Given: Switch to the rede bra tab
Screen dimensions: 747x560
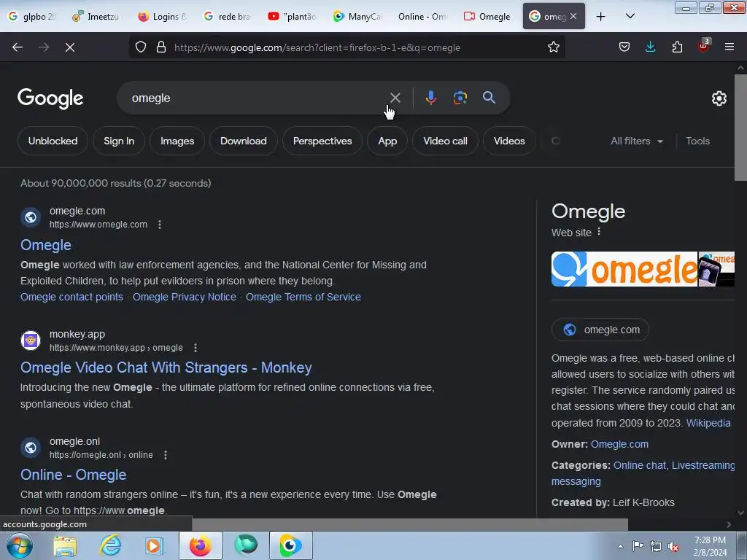Looking at the screenshot, I should click(227, 16).
